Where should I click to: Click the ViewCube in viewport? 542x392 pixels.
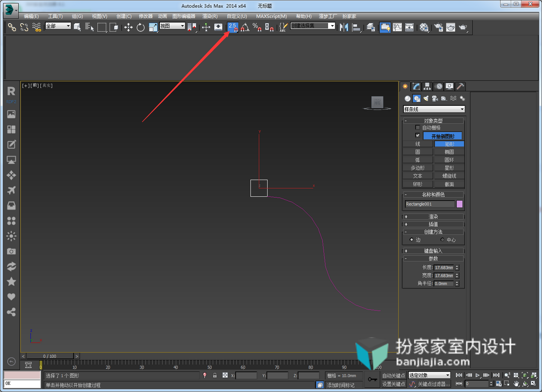pos(377,103)
